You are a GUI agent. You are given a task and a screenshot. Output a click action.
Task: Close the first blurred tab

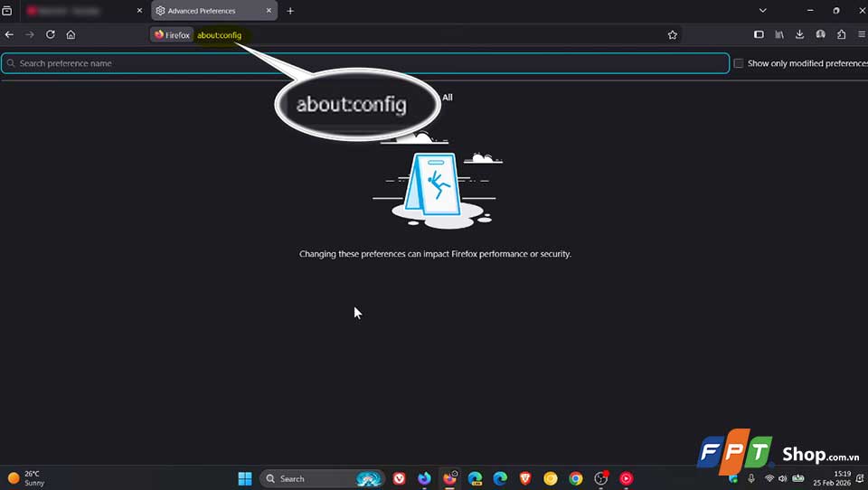point(139,11)
